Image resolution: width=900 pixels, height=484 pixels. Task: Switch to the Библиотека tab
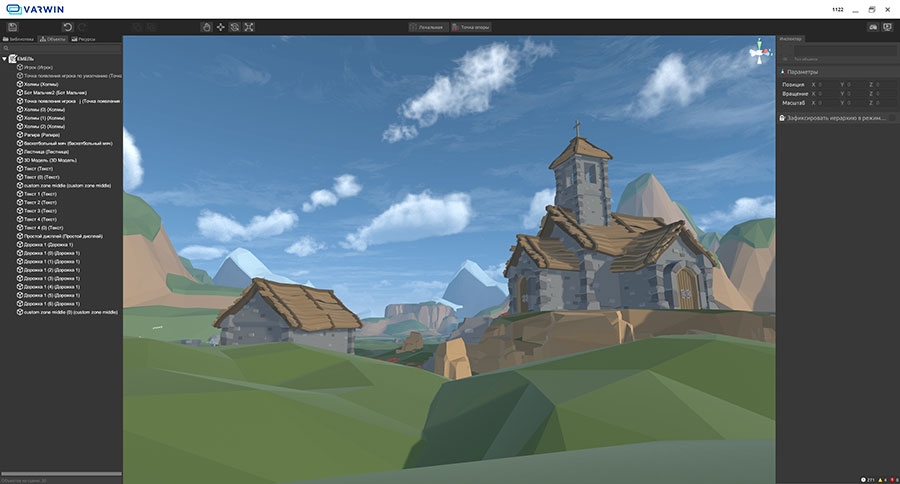coord(19,39)
